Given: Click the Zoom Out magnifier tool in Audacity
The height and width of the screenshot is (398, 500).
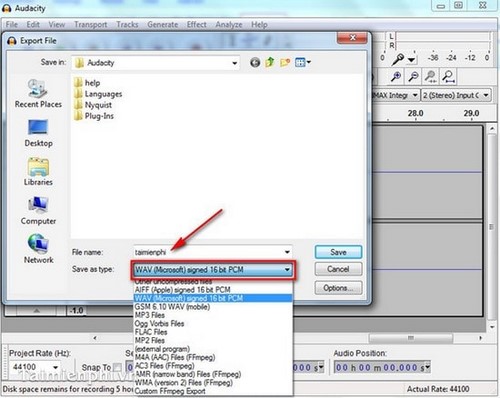Looking at the screenshot, I should click(413, 77).
